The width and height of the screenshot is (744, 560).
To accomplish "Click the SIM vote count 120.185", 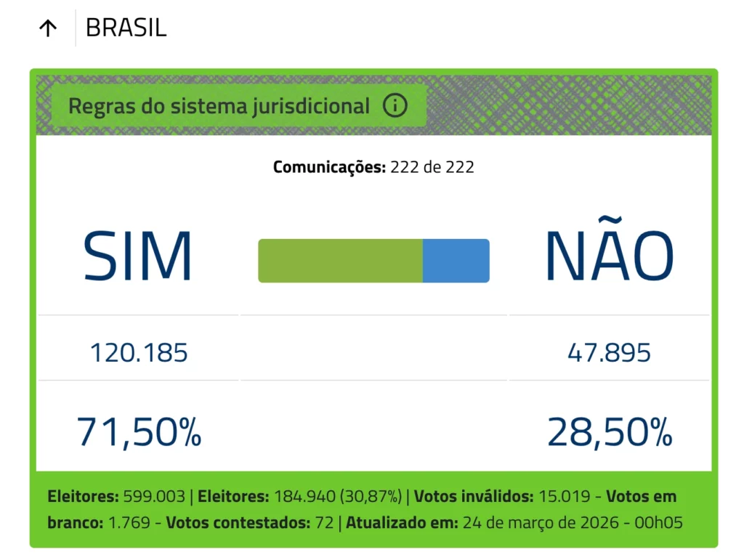I will coord(139,354).
